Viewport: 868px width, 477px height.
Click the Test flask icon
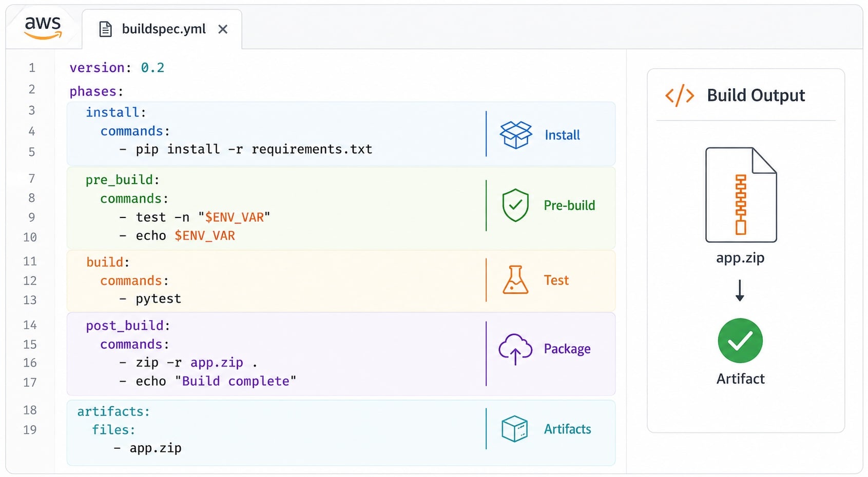(x=515, y=280)
